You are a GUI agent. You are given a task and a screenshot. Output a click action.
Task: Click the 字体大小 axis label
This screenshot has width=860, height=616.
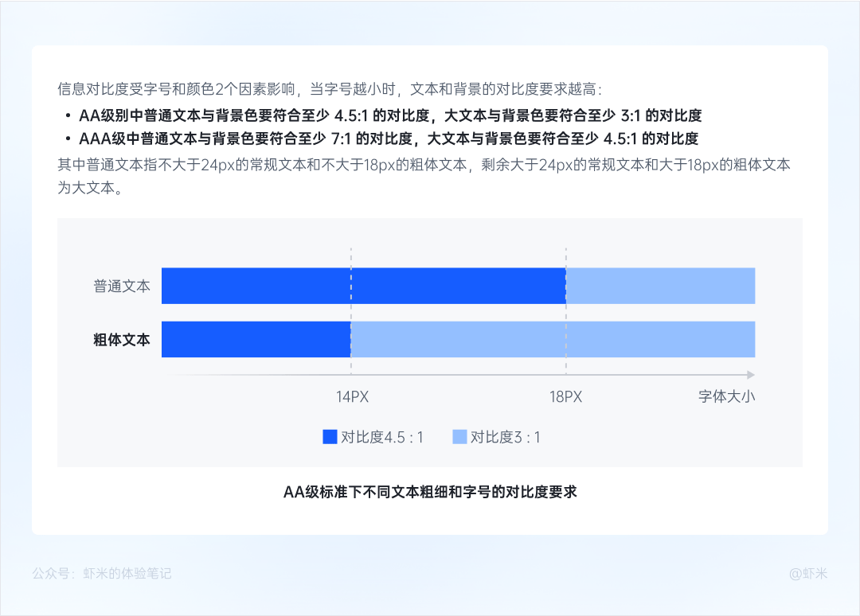click(726, 396)
